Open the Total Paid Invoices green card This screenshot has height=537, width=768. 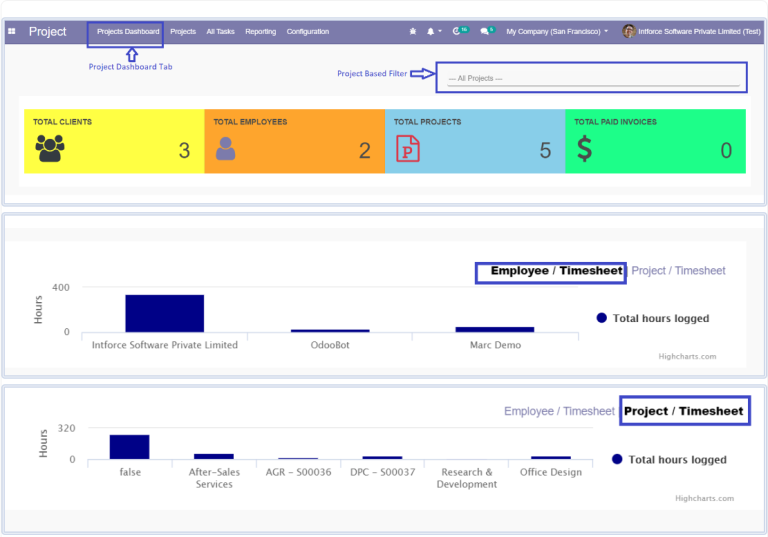[655, 141]
